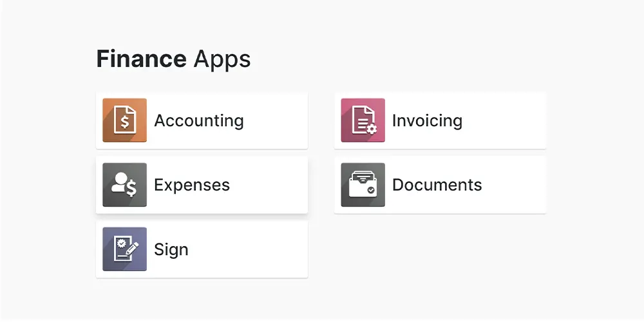Open the Documents inbox tray icon
Viewport: 644px width, 322px height.
pyautogui.click(x=363, y=185)
